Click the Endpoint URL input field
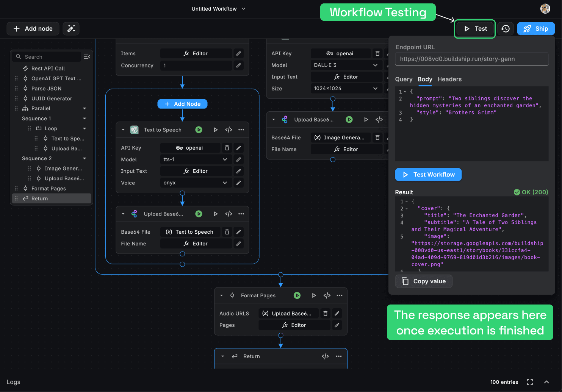562x392 pixels. (471, 59)
